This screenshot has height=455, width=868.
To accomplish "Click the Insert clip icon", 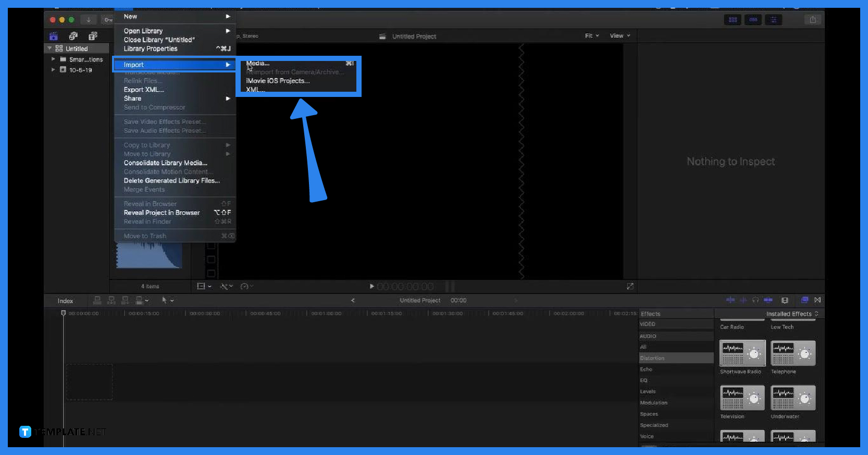I will (111, 300).
